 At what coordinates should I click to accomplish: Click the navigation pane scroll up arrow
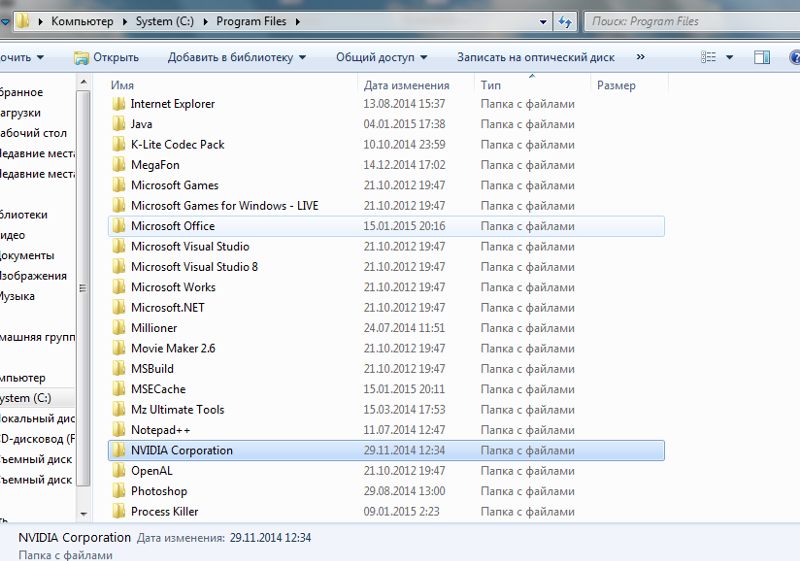coord(84,82)
